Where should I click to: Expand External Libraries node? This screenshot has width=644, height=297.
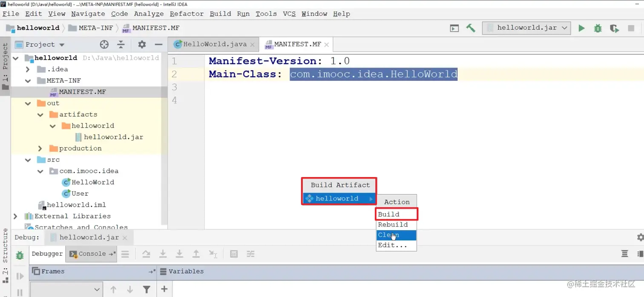(16, 216)
